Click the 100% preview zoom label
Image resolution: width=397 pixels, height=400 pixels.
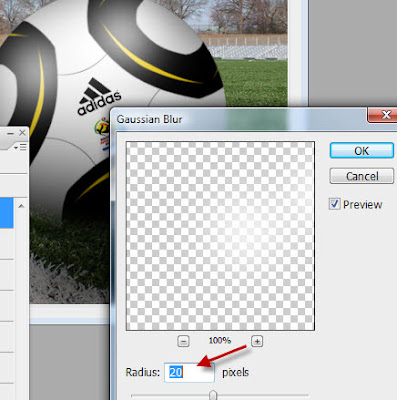(x=220, y=340)
